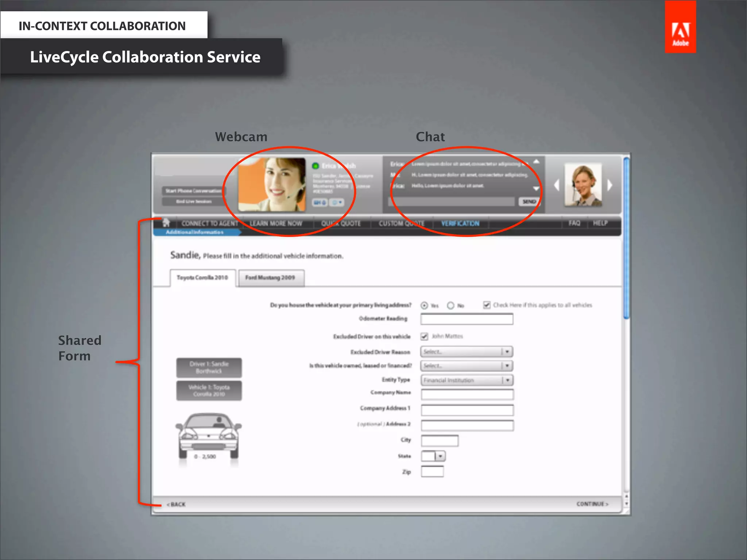The height and width of the screenshot is (560, 747).
Task: Click the Zip field
Action: point(432,471)
